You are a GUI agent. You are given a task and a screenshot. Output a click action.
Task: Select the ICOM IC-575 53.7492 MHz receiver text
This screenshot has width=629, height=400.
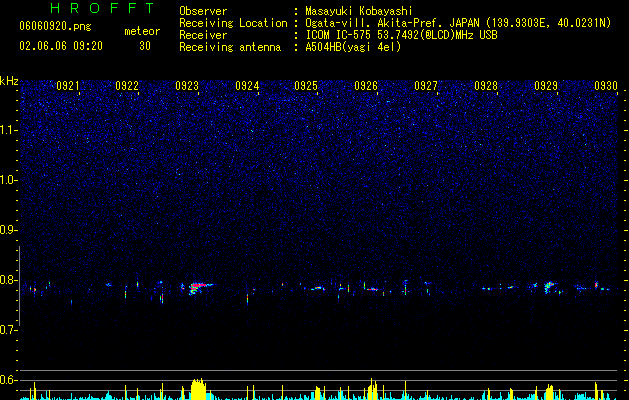tap(401, 35)
